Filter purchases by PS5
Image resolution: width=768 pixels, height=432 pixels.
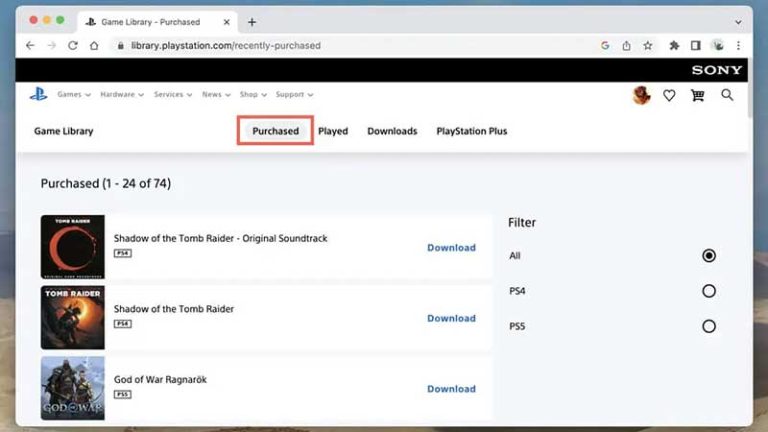coord(709,326)
